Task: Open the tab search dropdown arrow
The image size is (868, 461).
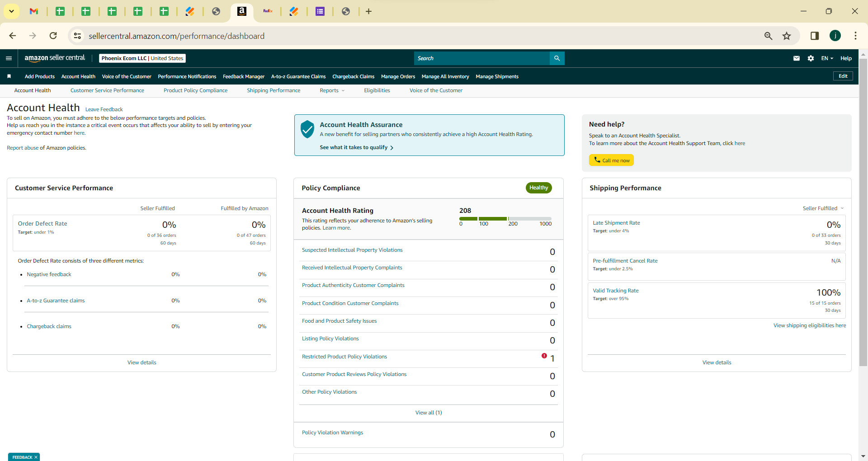Action: click(12, 11)
